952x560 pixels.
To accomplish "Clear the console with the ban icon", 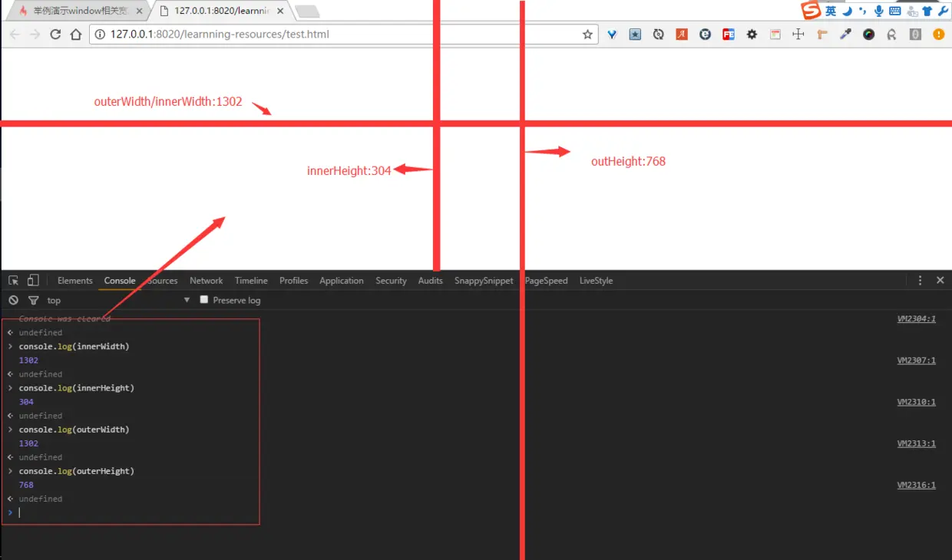I will pyautogui.click(x=13, y=300).
